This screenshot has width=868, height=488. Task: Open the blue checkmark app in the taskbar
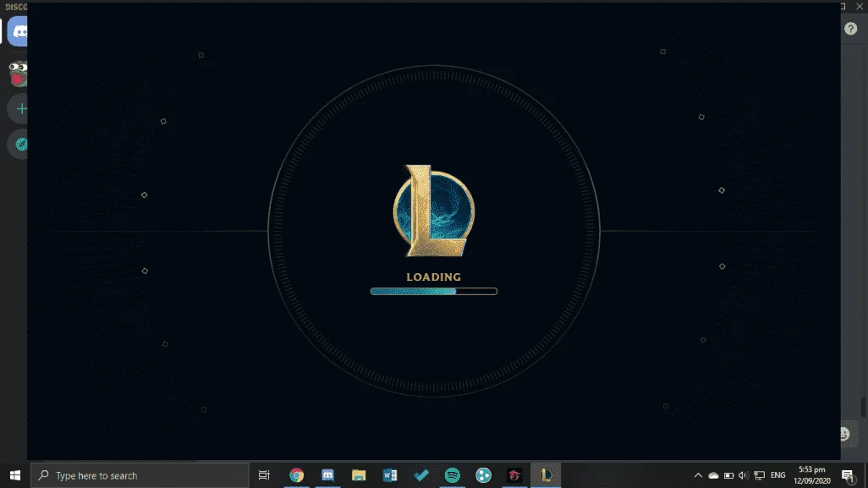coord(421,475)
